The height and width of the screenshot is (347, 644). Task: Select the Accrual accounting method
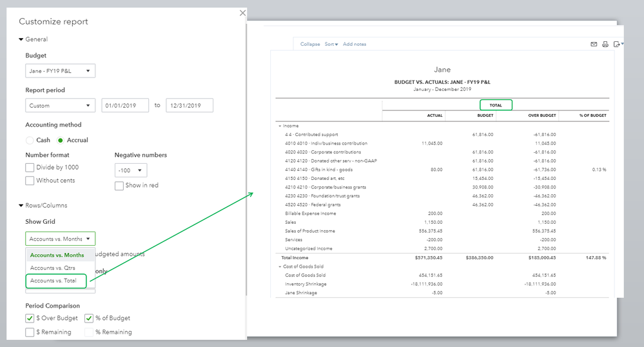coord(61,140)
